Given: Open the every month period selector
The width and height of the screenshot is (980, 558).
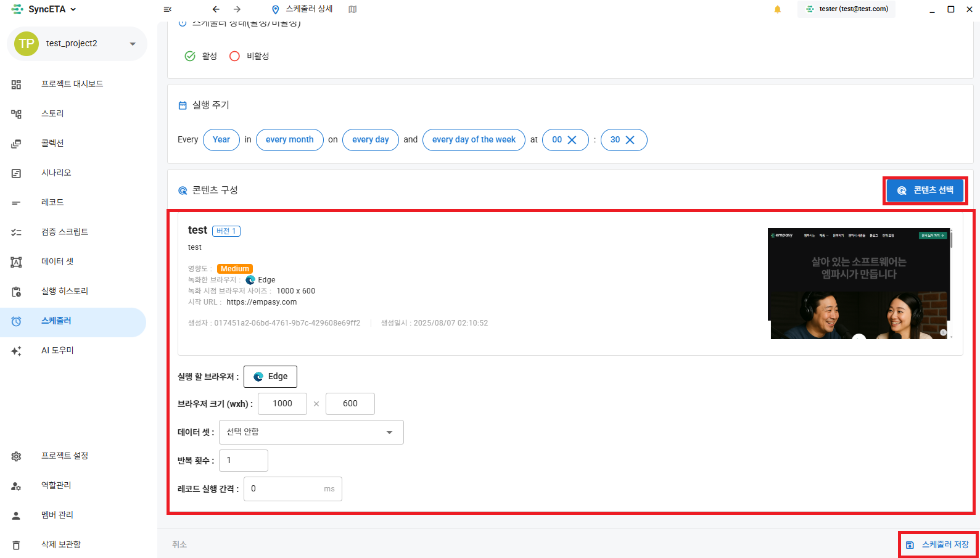Looking at the screenshot, I should (x=290, y=140).
